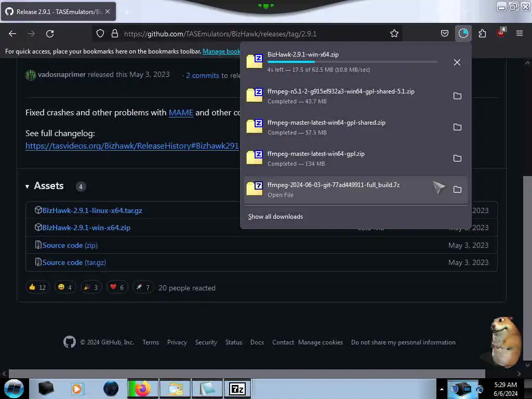Close the Release 2.9.1 tab
The height and width of the screenshot is (399, 532).
coord(107,11)
